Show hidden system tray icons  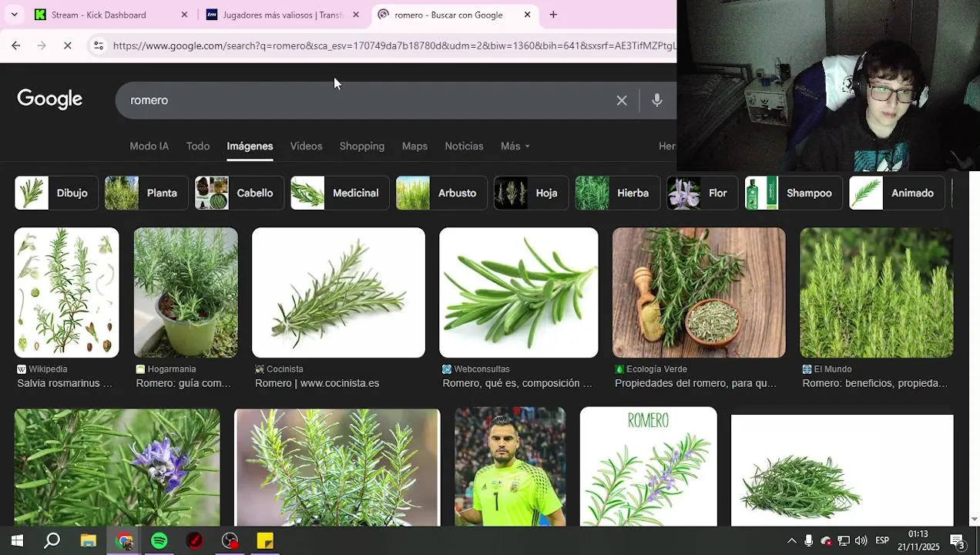pos(791,541)
